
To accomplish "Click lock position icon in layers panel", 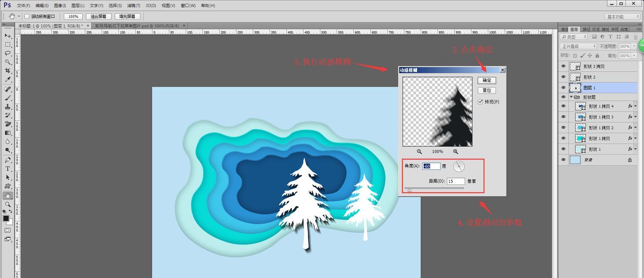I will (x=590, y=56).
